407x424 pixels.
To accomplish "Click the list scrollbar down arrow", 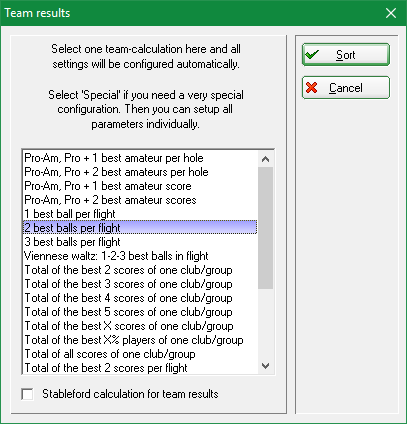I will click(x=265, y=366).
